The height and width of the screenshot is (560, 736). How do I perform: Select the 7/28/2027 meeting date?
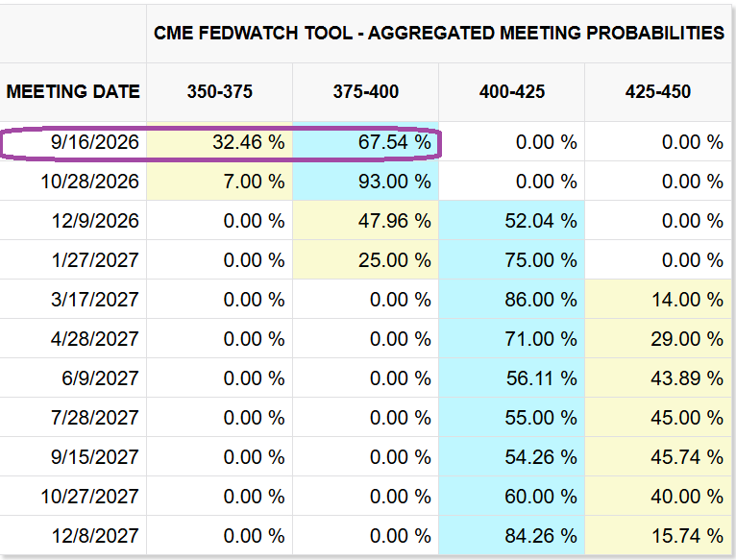pos(73,417)
